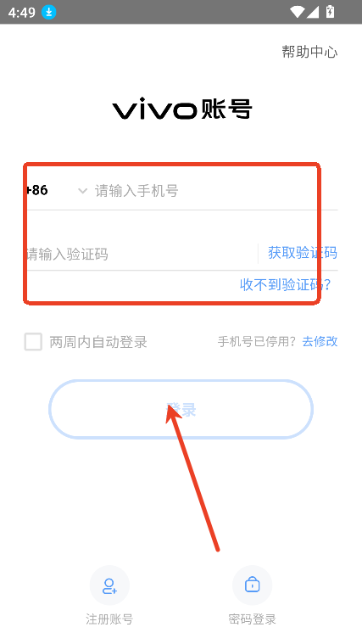Tap the status bar clock 4:49
The width and height of the screenshot is (362, 644).
pos(22,13)
